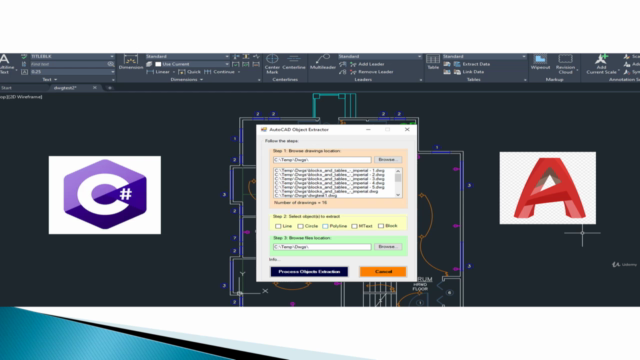The image size is (640, 360).
Task: Click Link Data in Tables panel
Action: [469, 72]
